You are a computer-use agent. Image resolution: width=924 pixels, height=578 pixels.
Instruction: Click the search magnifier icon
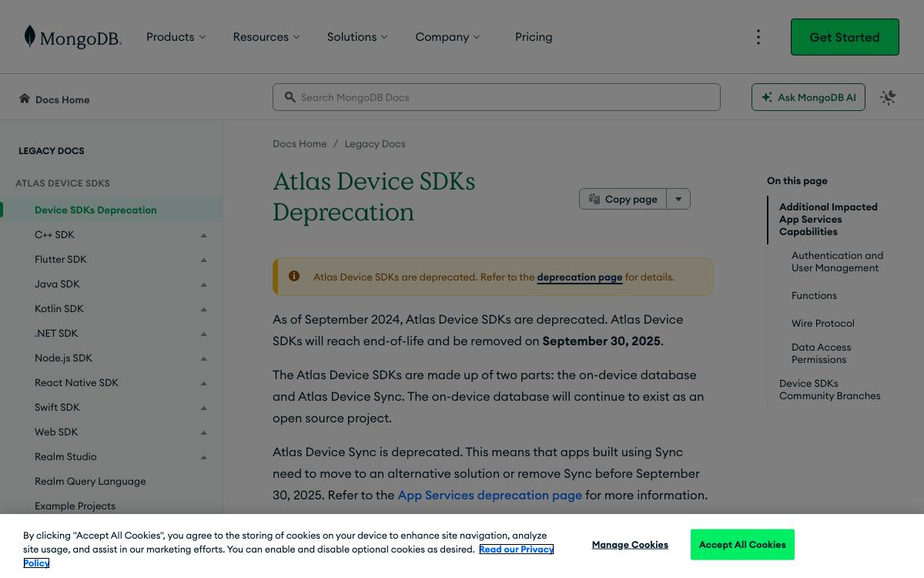click(290, 97)
